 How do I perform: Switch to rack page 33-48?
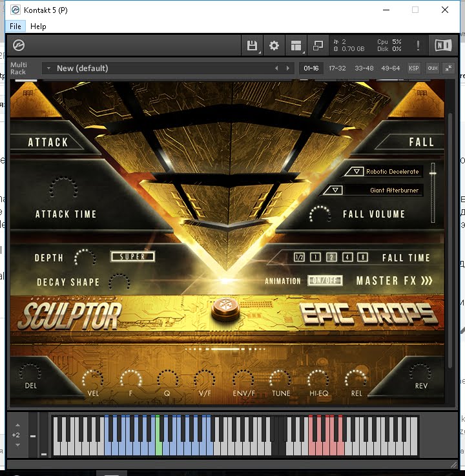(x=364, y=68)
